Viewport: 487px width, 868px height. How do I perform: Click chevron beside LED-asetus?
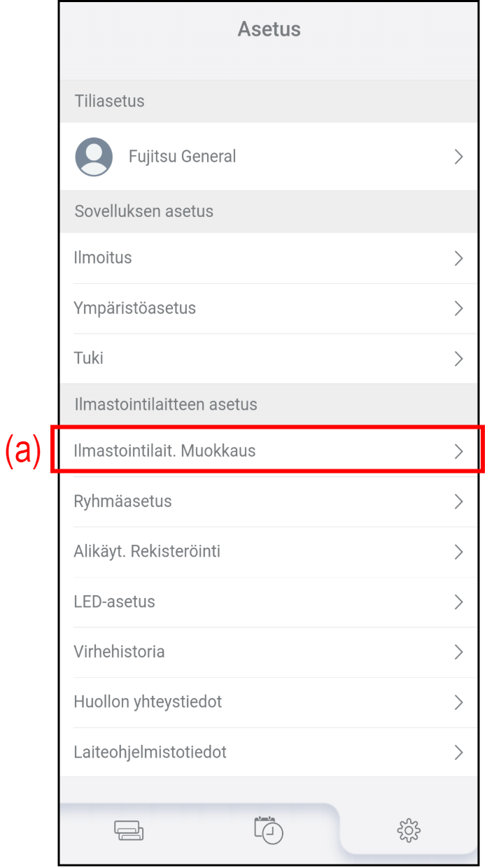tap(459, 602)
